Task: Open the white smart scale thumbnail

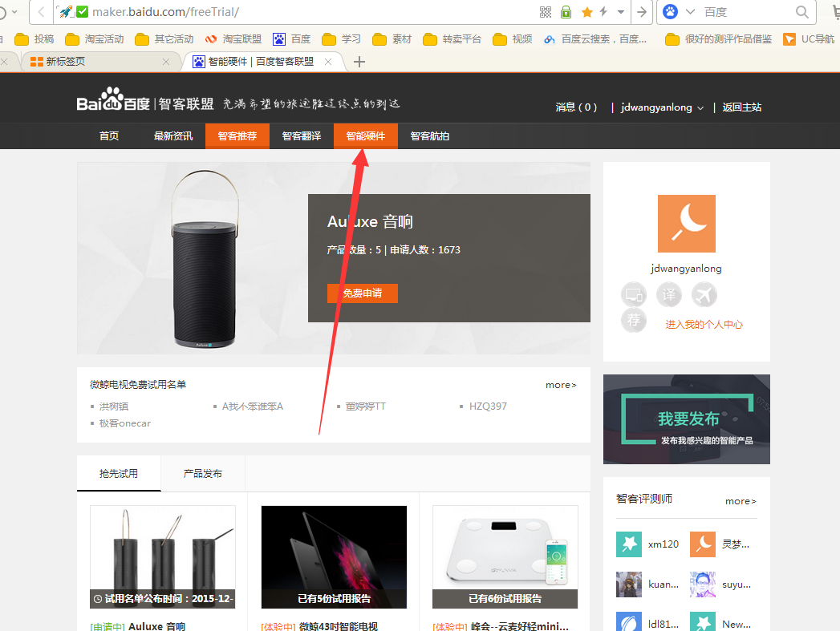Action: [x=505, y=556]
